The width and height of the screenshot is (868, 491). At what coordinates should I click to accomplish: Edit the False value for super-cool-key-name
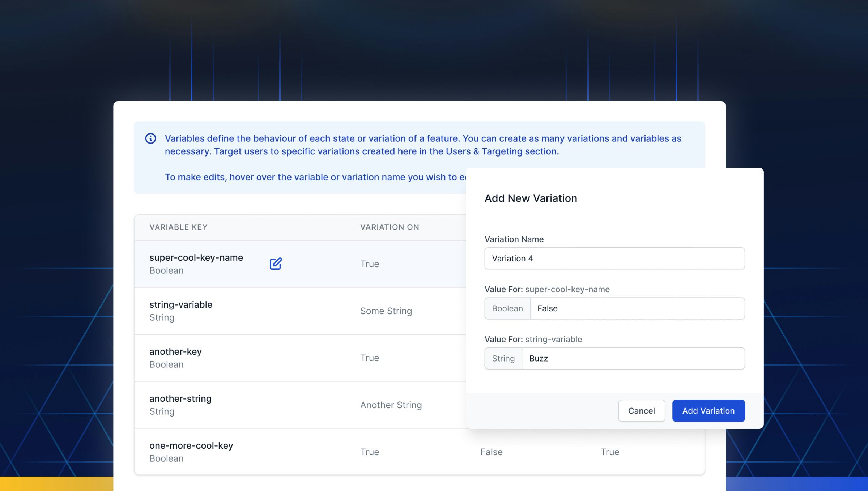pyautogui.click(x=637, y=308)
